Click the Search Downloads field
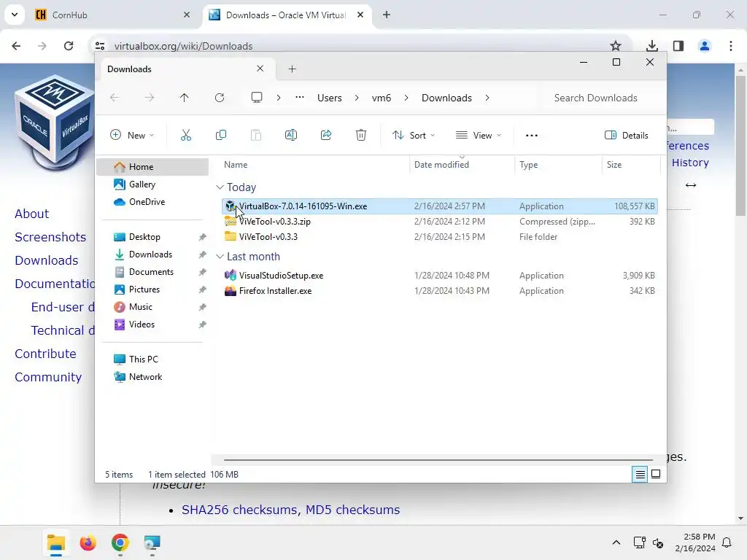This screenshot has width=747, height=560. (x=603, y=98)
